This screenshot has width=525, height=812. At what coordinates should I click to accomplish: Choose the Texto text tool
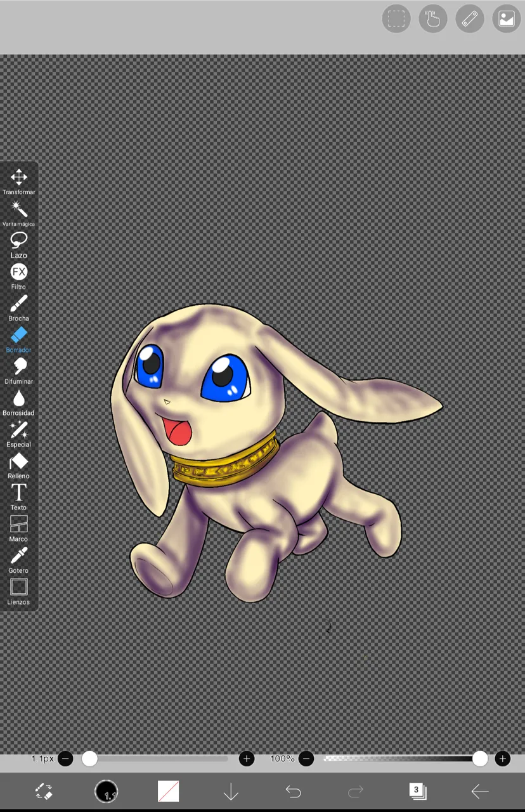(18, 497)
